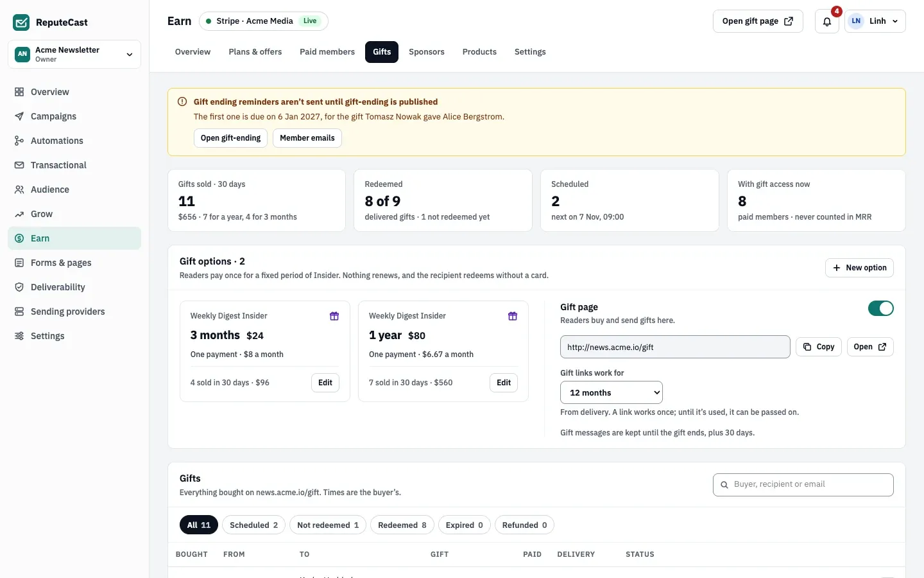Click the Forms & pages icon
The width and height of the screenshot is (924, 578).
[x=19, y=263]
